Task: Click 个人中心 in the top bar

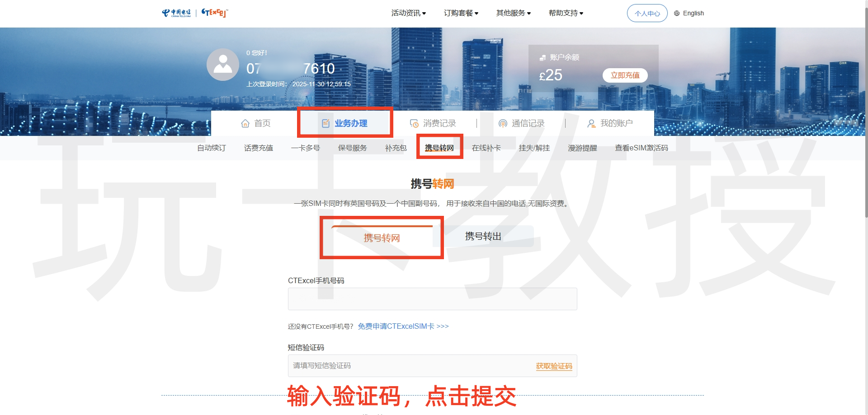Action: pos(646,13)
